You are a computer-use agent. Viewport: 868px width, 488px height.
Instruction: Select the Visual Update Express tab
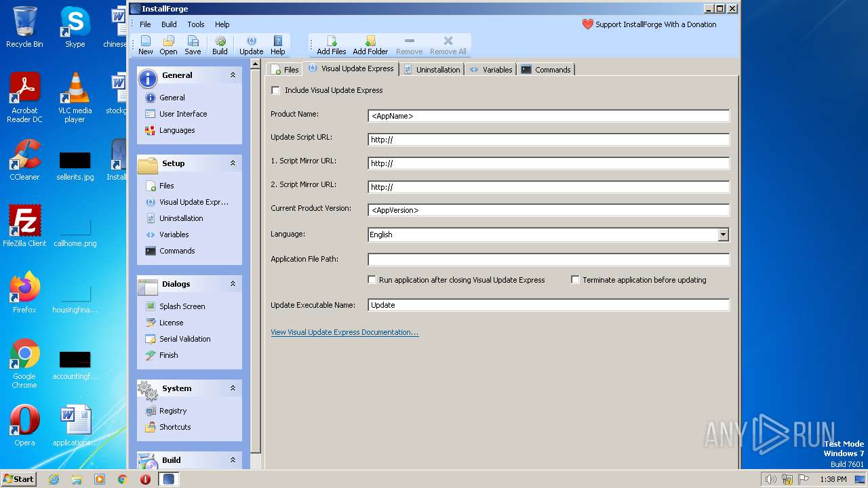coord(351,68)
